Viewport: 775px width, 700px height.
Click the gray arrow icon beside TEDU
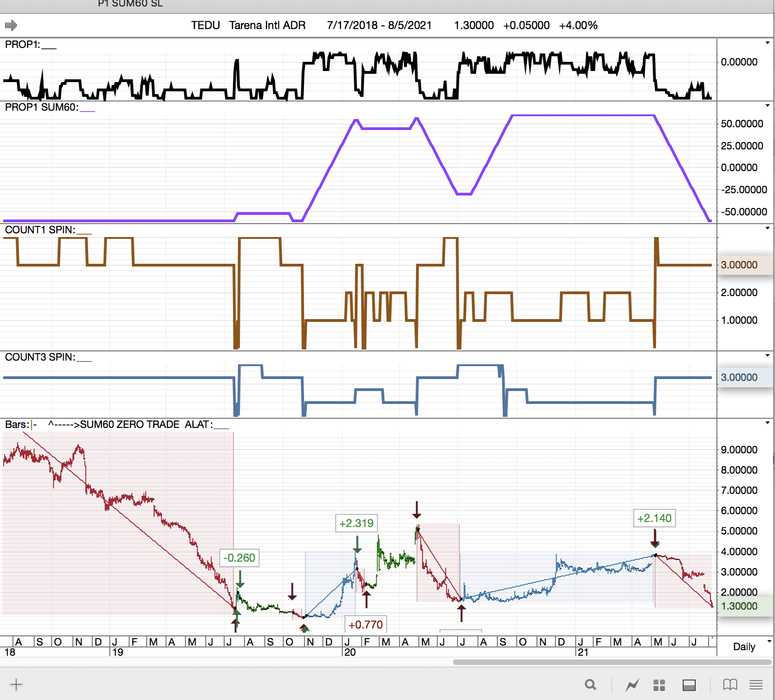click(x=11, y=25)
